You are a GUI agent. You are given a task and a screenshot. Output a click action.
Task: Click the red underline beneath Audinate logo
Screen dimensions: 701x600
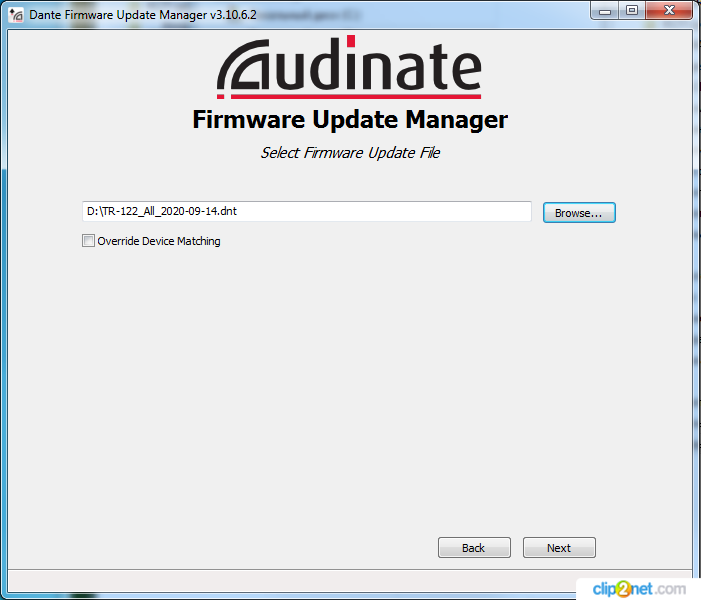356,96
